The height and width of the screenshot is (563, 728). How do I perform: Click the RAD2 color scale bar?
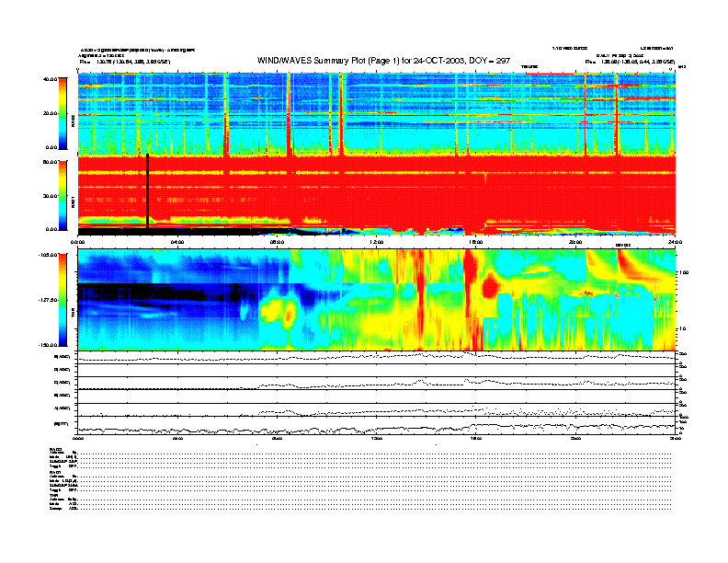click(x=63, y=113)
